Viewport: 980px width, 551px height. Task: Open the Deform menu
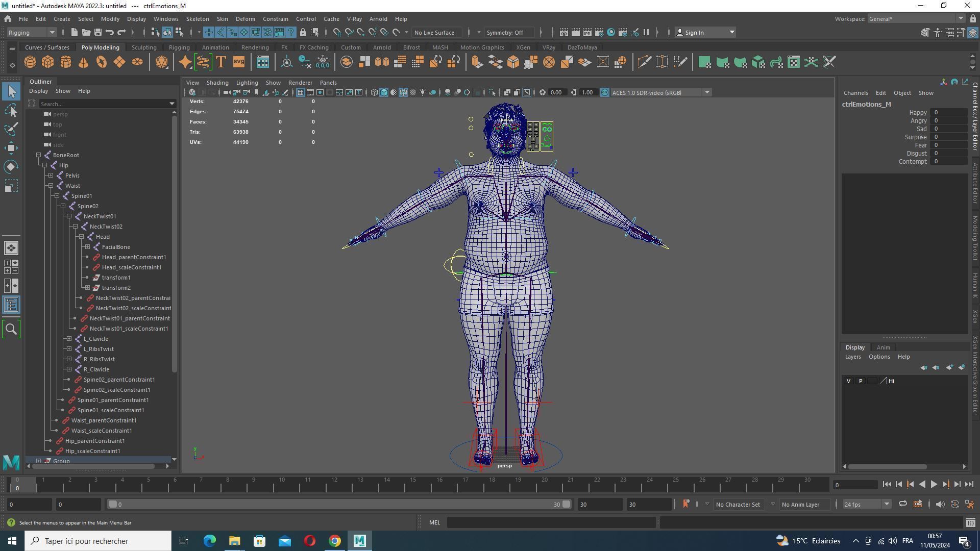pyautogui.click(x=245, y=19)
